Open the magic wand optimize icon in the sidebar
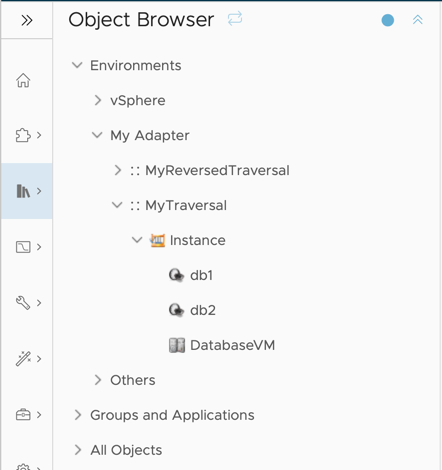 (x=23, y=359)
